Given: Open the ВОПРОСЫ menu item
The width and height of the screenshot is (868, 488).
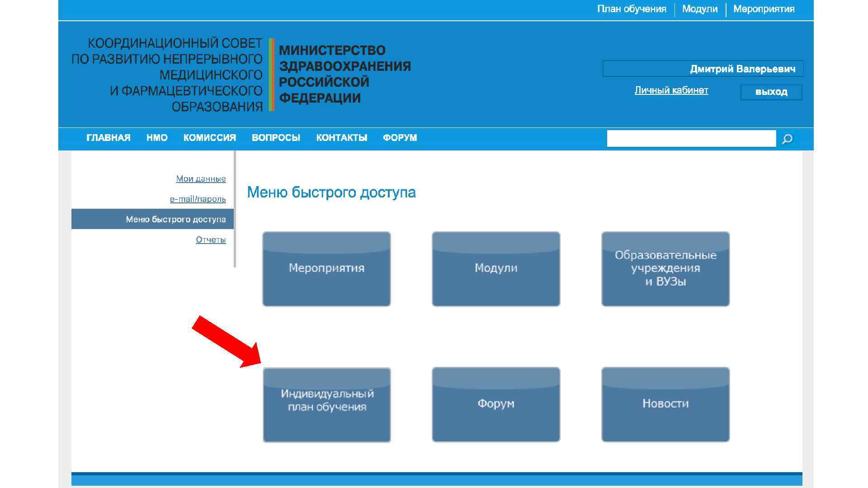Looking at the screenshot, I should coord(276,138).
